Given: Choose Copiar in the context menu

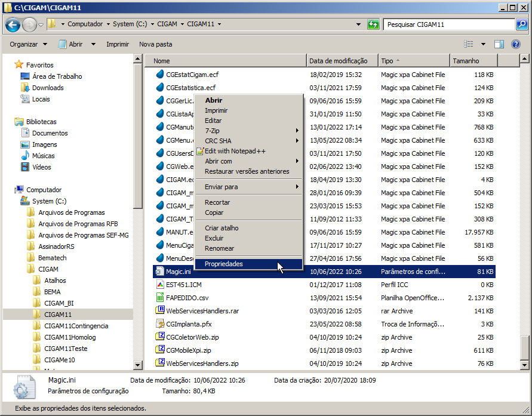Looking at the screenshot, I should click(250, 212).
